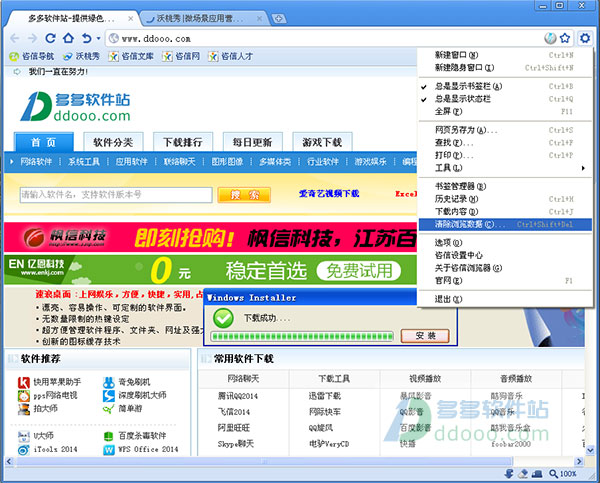This screenshot has width=600, height=483.
Task: Toggle 总是显示状态栏 option
Action: [505, 99]
